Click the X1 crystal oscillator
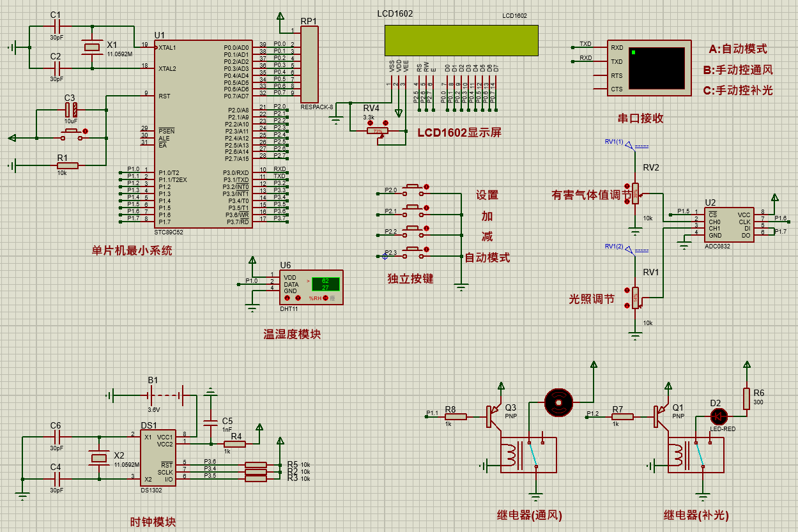 (93, 47)
